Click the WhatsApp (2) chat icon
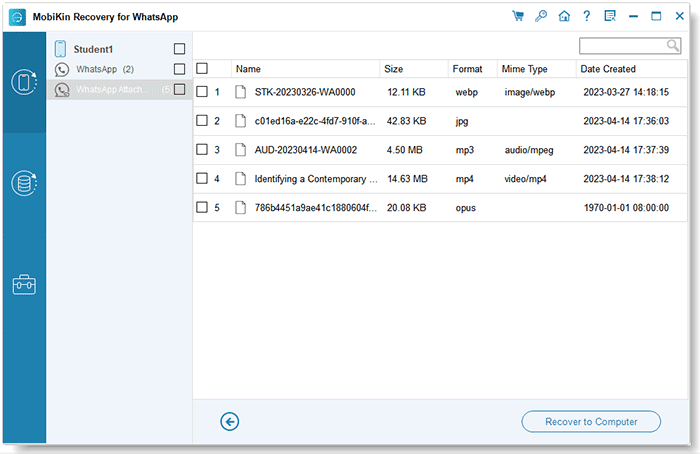 click(x=62, y=70)
